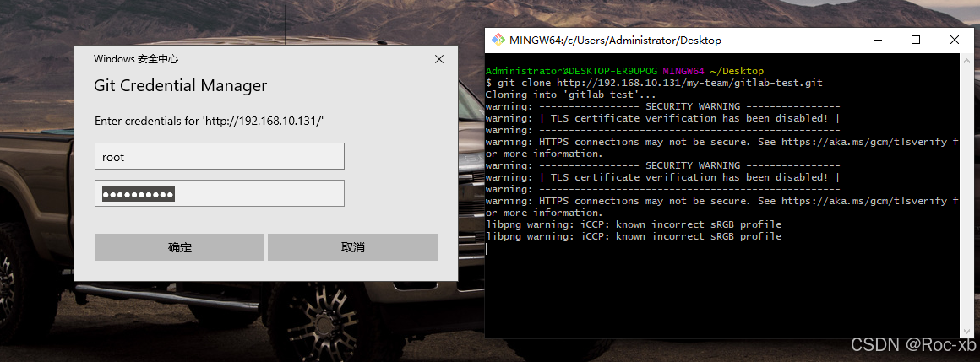The height and width of the screenshot is (362, 980).
Task: Click the terminal's vertical scrollbar
Action: (x=966, y=196)
